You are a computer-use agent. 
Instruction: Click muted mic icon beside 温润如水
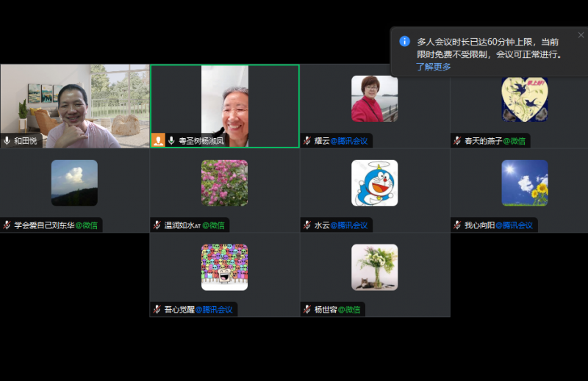(157, 225)
